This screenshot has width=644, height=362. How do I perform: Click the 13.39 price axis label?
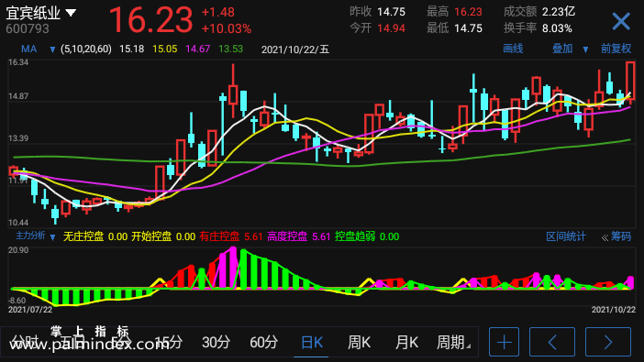[x=18, y=138]
